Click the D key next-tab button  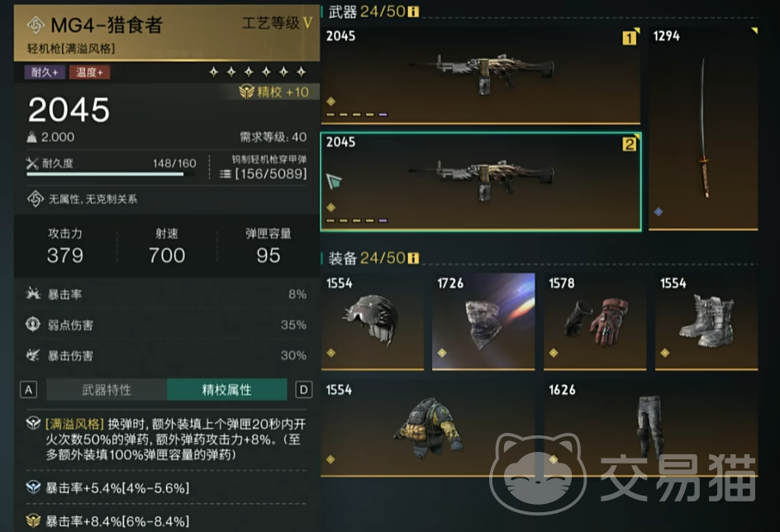click(304, 390)
